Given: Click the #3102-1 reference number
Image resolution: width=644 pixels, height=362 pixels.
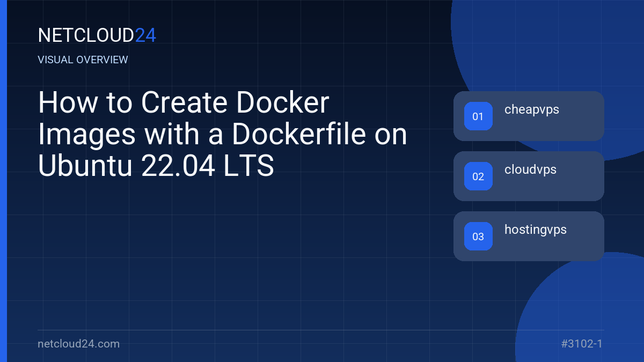Looking at the screenshot, I should coord(581,344).
